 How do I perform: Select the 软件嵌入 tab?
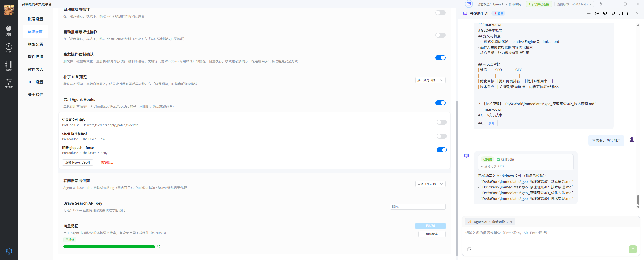point(35,69)
